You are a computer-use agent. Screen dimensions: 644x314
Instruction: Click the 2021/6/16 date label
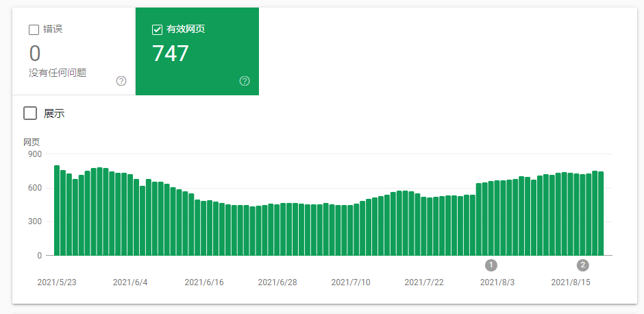click(204, 282)
